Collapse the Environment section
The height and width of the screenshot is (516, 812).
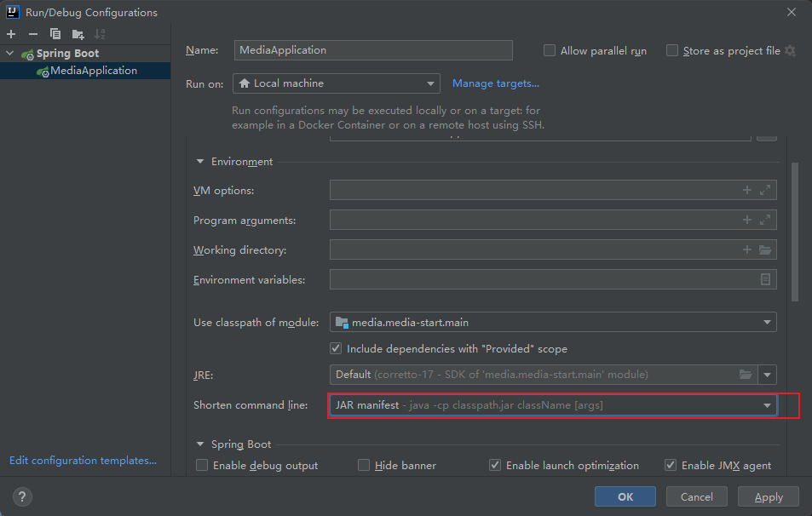[x=201, y=161]
